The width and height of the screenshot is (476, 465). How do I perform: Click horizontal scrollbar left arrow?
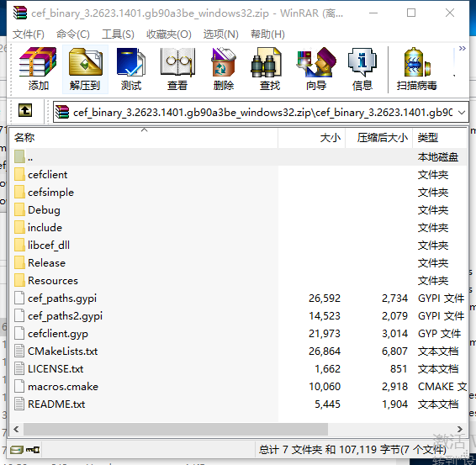click(x=16, y=429)
